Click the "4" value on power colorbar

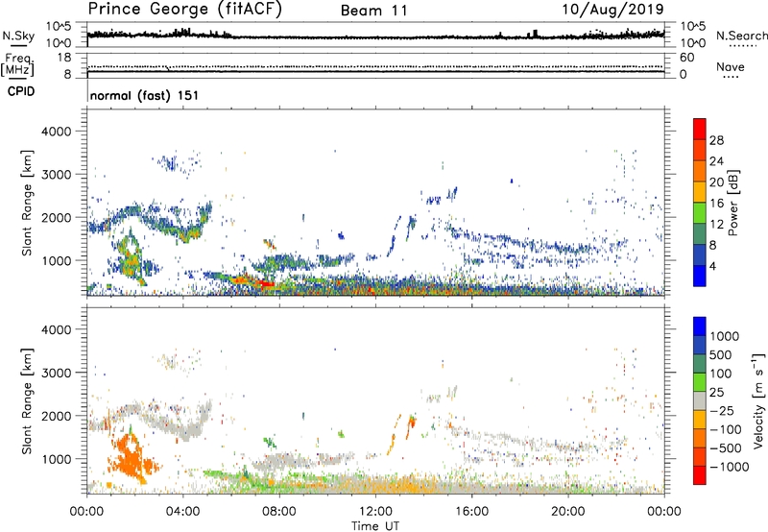pyautogui.click(x=712, y=266)
